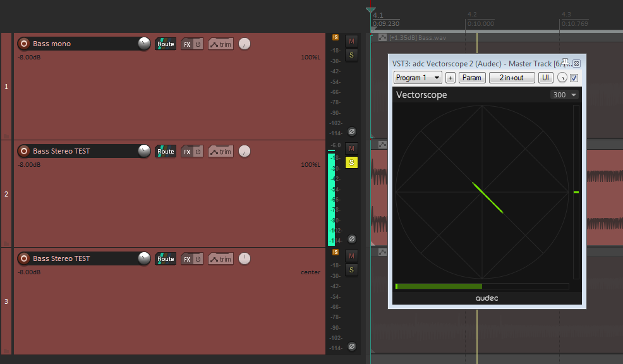Click the record arm button on track 3

click(x=24, y=258)
